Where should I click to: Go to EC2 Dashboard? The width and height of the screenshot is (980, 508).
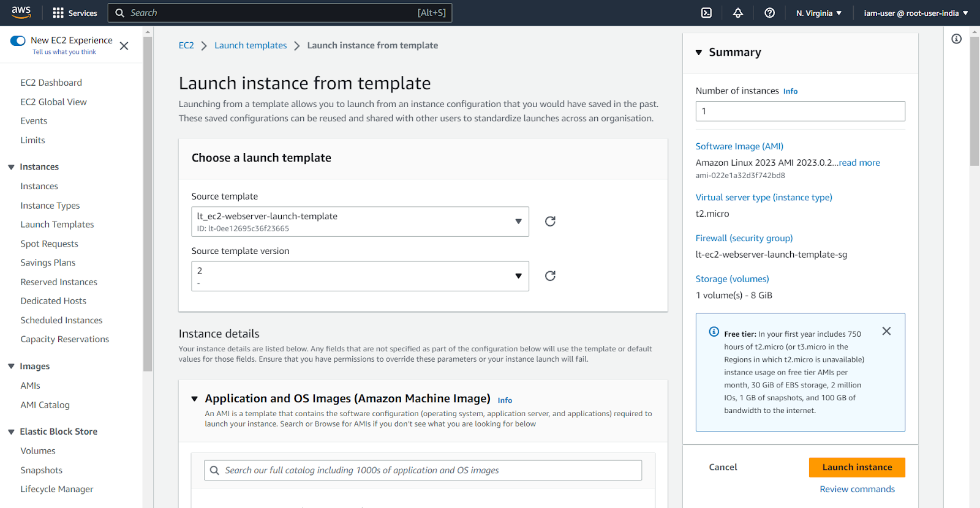(x=51, y=83)
